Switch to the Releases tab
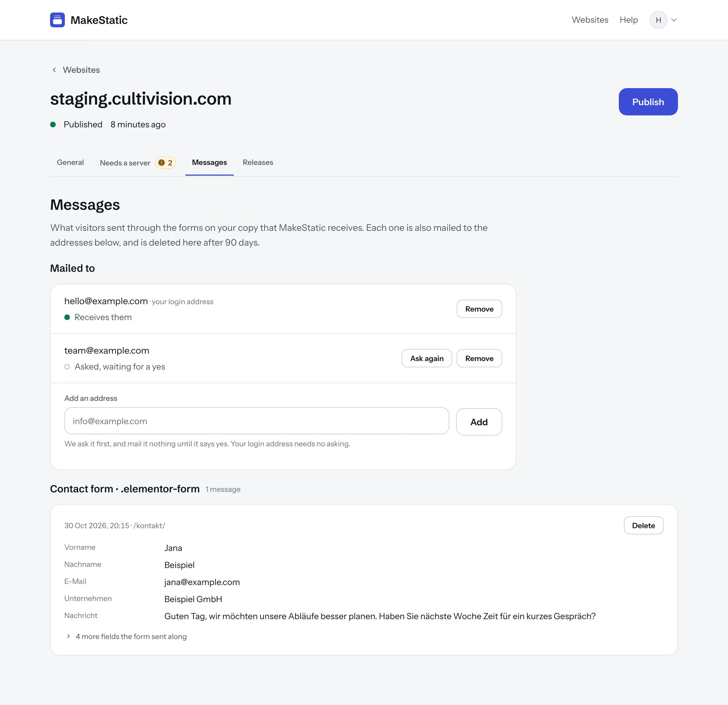The width and height of the screenshot is (728, 705). coord(258,162)
